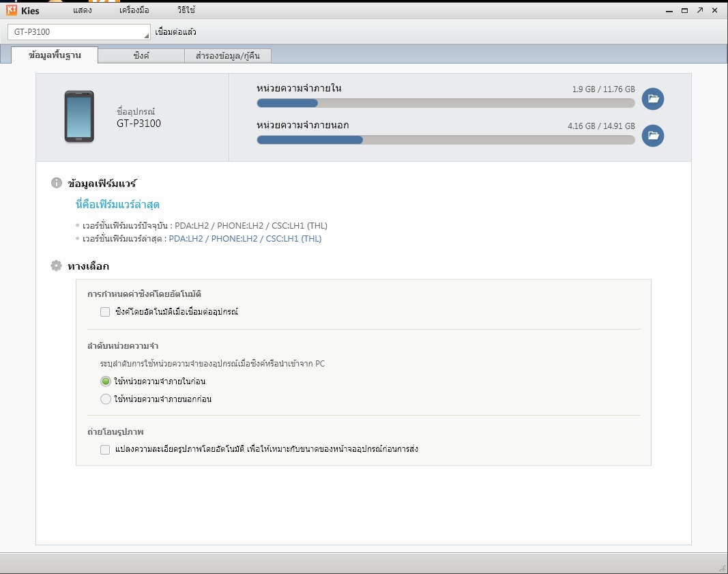The width and height of the screenshot is (728, 574).
Task: Click the window resize grip corner
Action: 723,569
